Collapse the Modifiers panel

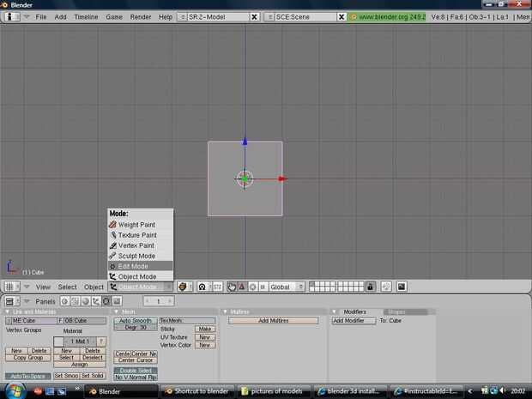click(335, 311)
